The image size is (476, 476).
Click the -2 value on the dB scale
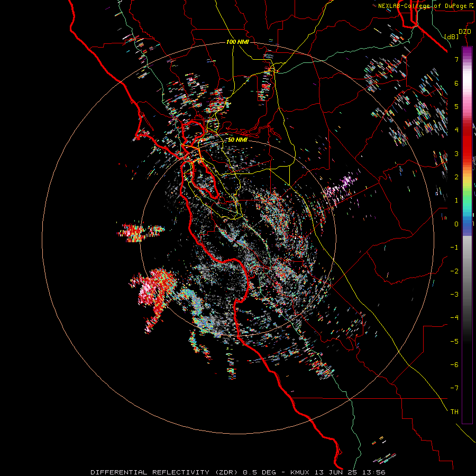[x=454, y=271]
